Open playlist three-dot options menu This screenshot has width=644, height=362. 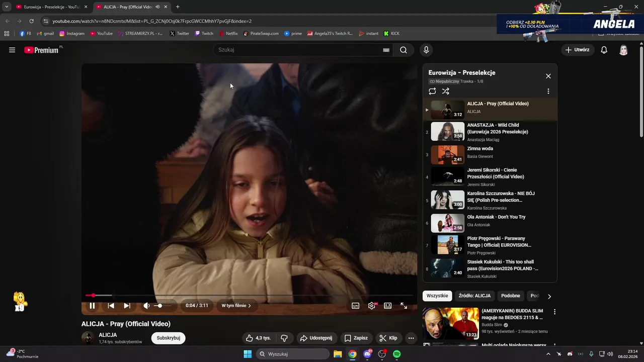click(x=548, y=92)
